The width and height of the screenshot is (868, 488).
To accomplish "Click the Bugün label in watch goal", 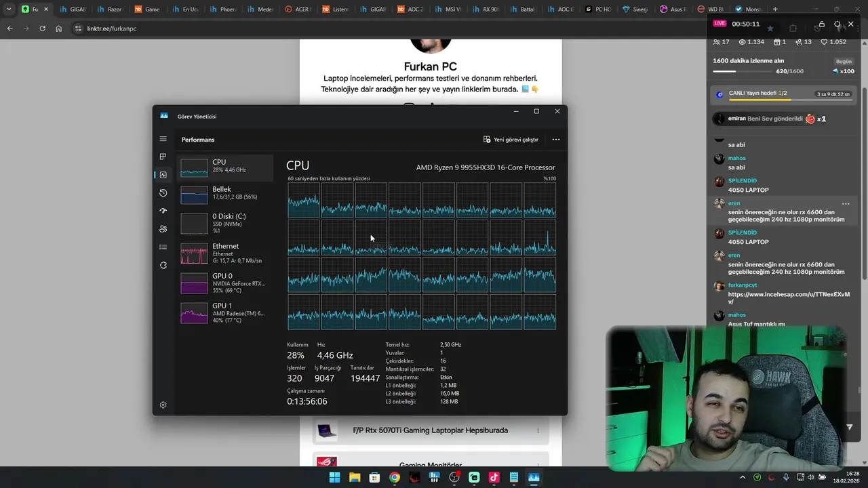I will point(844,62).
